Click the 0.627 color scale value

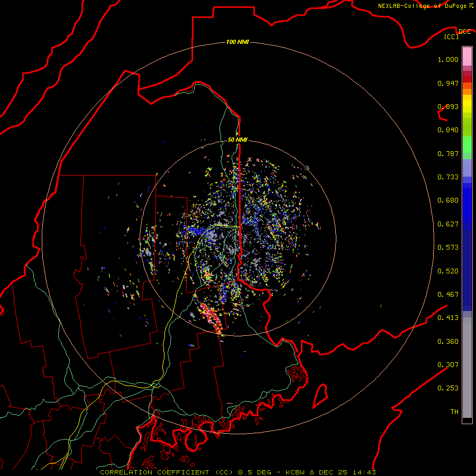448,224
